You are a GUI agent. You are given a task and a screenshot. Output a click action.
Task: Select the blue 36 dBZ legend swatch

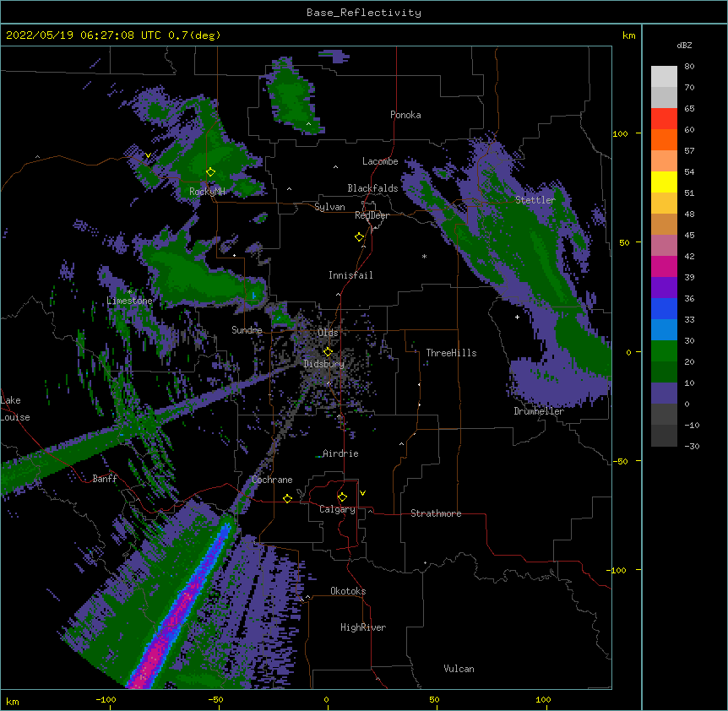664,308
